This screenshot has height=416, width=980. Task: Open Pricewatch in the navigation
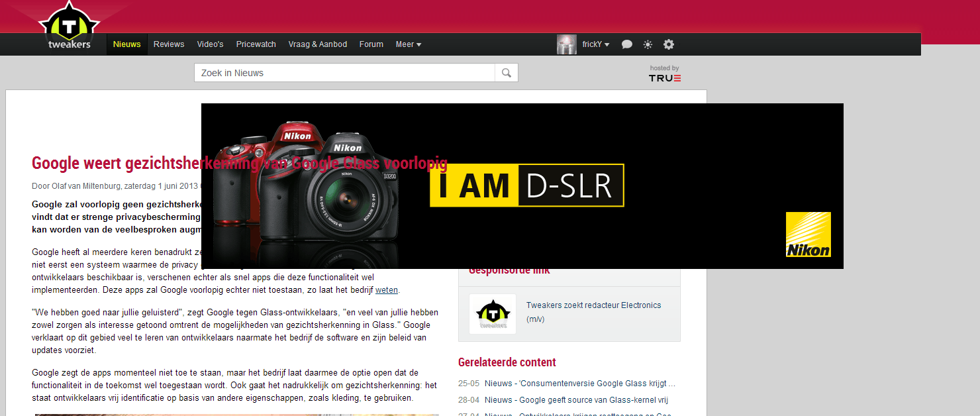pos(256,44)
